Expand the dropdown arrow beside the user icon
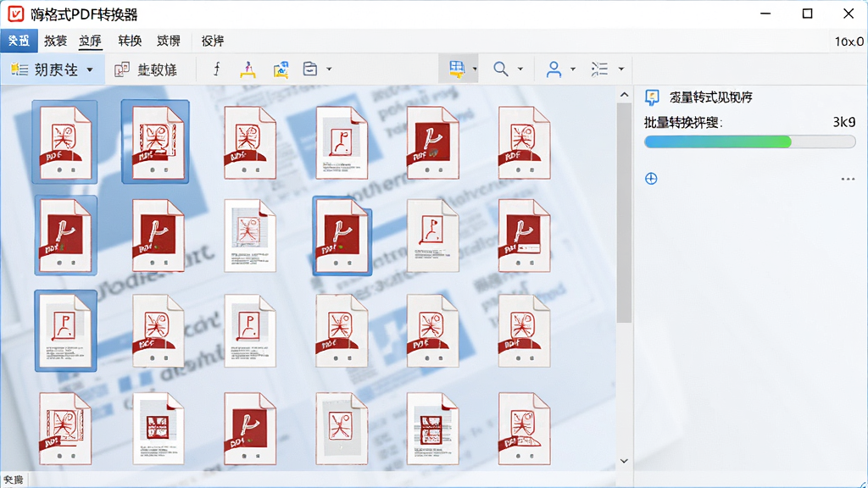 (x=573, y=69)
